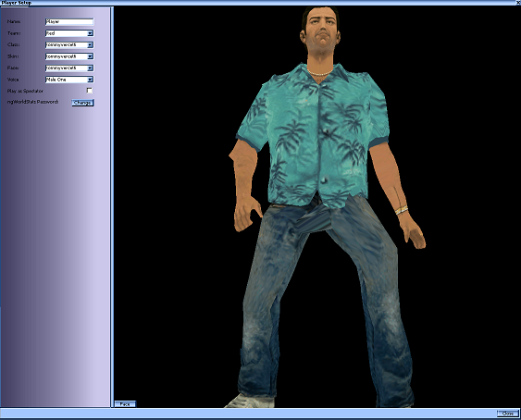Expand the Face selection dropdown

click(69, 68)
